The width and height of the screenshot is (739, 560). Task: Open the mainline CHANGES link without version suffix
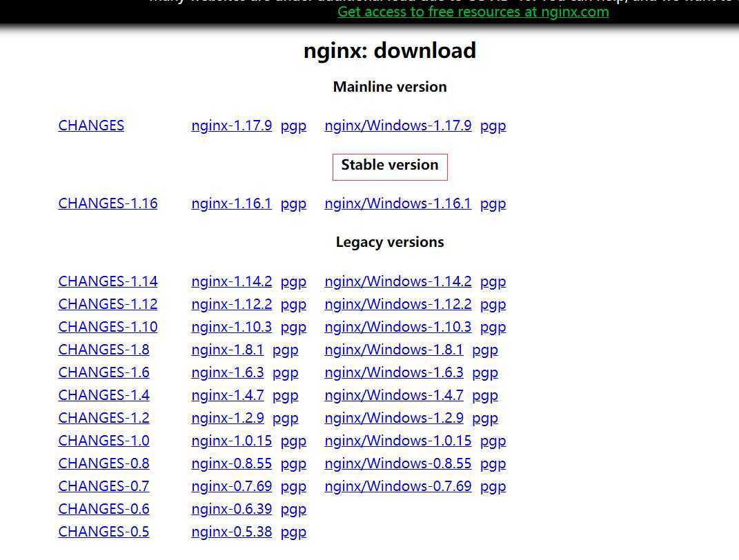(x=92, y=126)
